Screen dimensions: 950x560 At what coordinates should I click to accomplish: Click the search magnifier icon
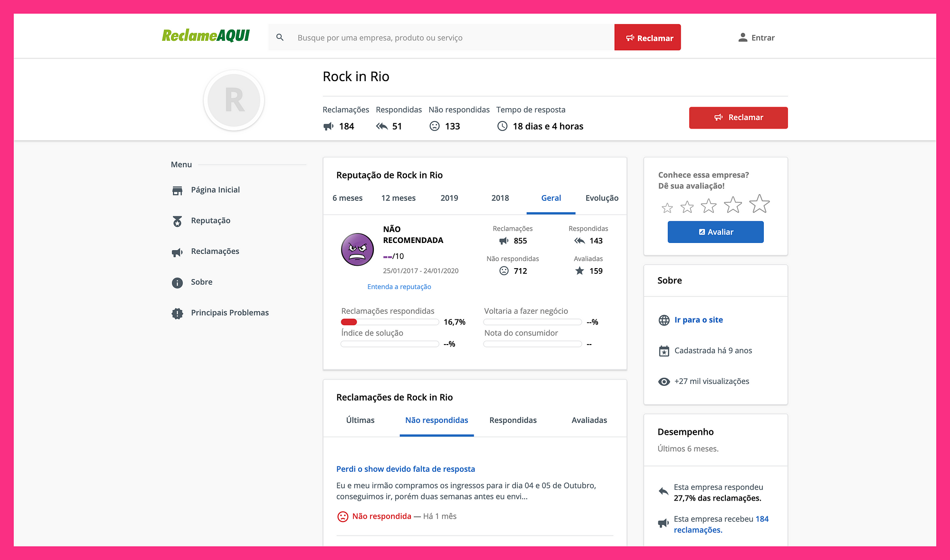pos(280,37)
